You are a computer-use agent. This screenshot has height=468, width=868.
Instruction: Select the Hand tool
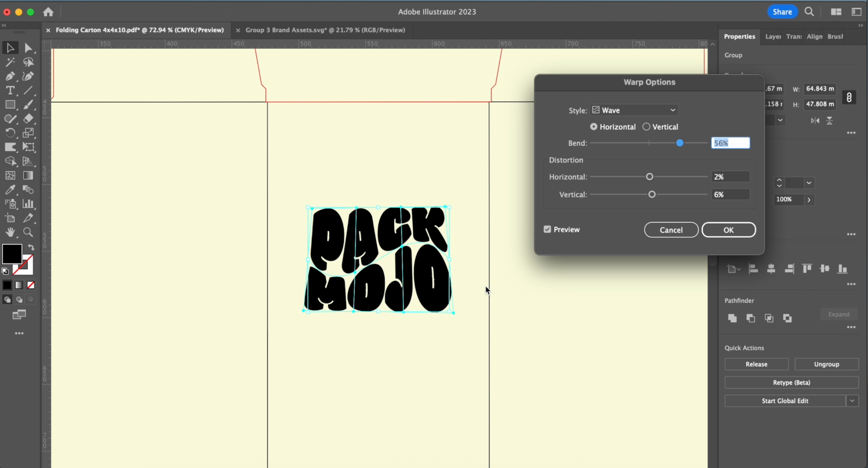click(10, 232)
